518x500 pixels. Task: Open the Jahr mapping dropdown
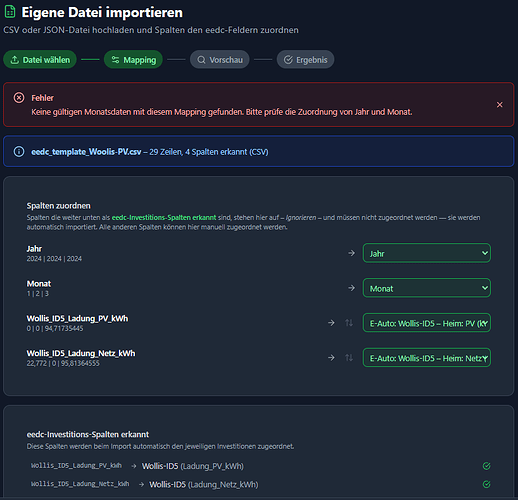(x=427, y=253)
